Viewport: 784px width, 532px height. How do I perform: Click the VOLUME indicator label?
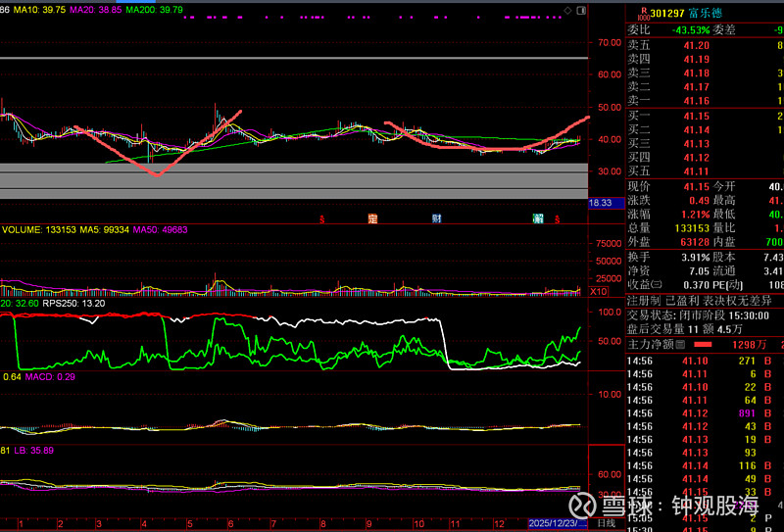coord(20,229)
